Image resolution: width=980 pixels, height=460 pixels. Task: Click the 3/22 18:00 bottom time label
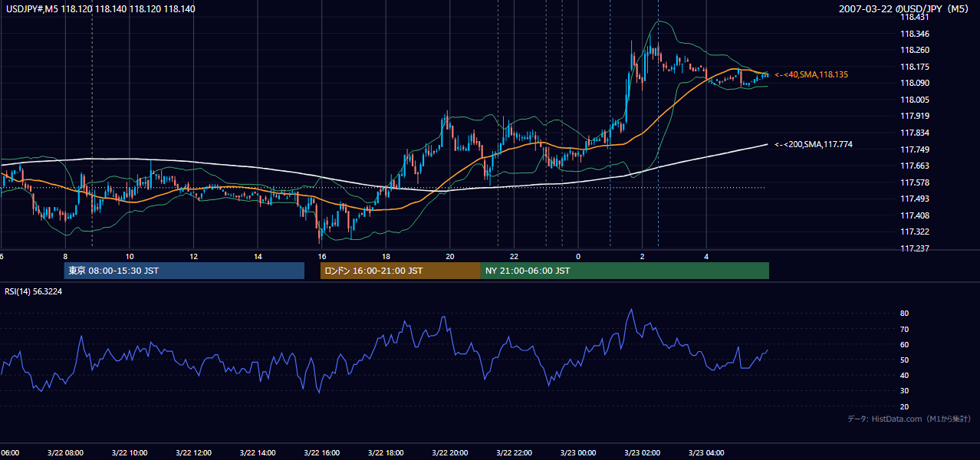(385, 452)
